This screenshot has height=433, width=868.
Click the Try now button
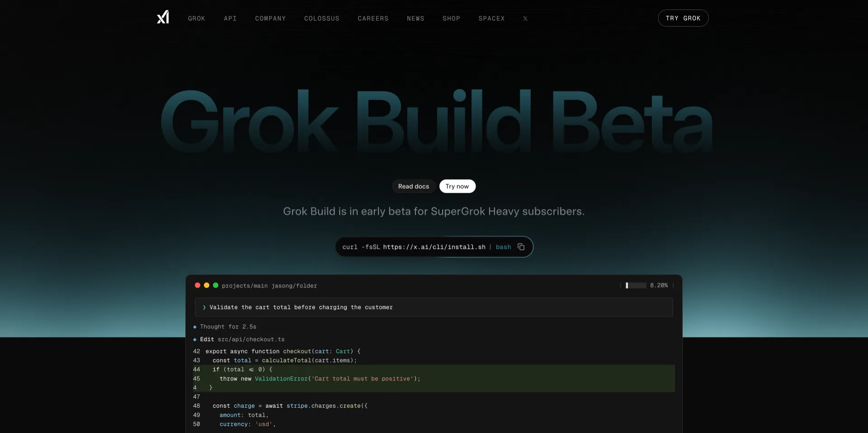(x=457, y=186)
